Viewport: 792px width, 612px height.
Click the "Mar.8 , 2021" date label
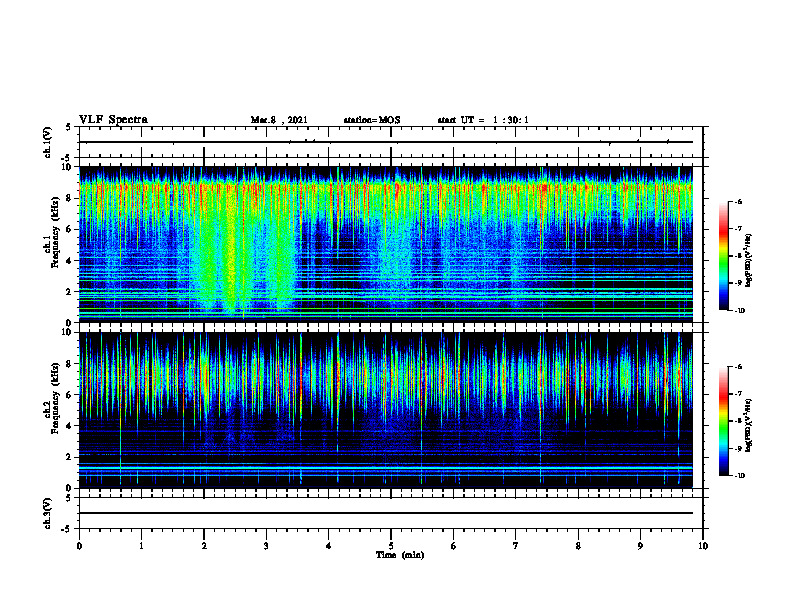[x=279, y=120]
